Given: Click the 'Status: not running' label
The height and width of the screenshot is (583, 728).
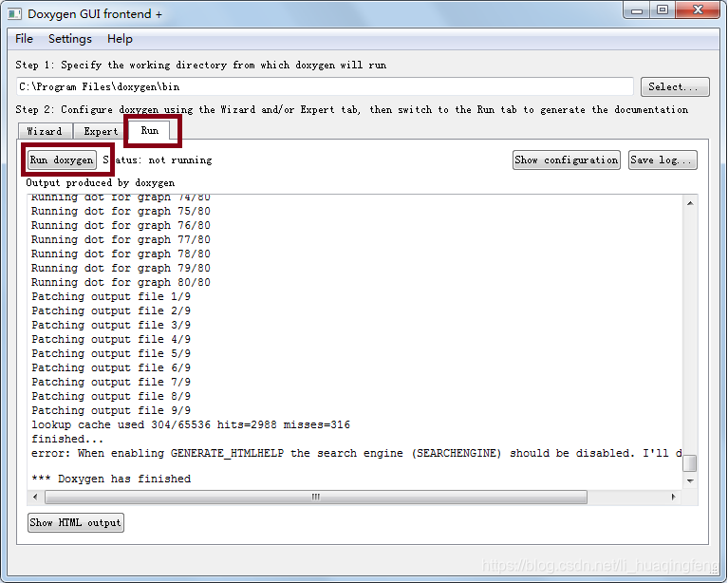Looking at the screenshot, I should tap(158, 160).
